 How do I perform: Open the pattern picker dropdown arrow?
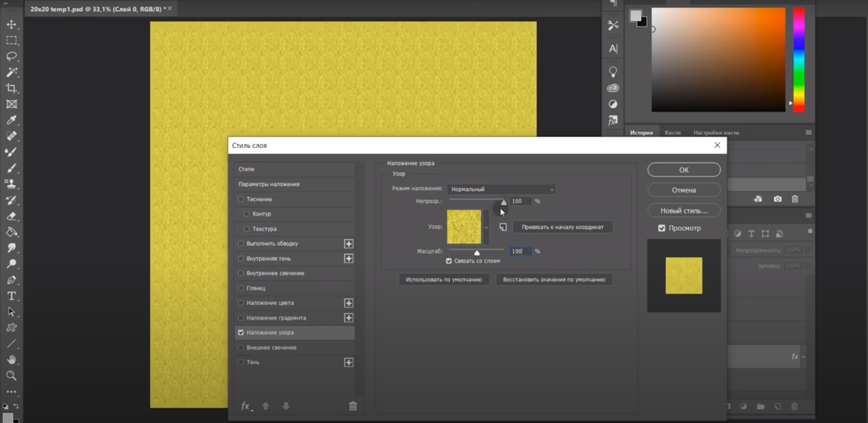486,227
